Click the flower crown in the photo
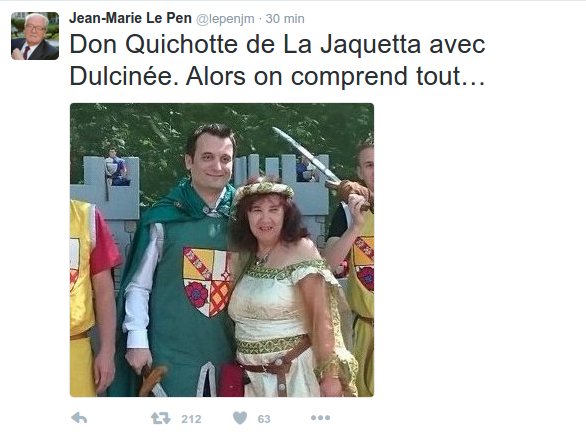The height and width of the screenshot is (438, 586). click(264, 190)
